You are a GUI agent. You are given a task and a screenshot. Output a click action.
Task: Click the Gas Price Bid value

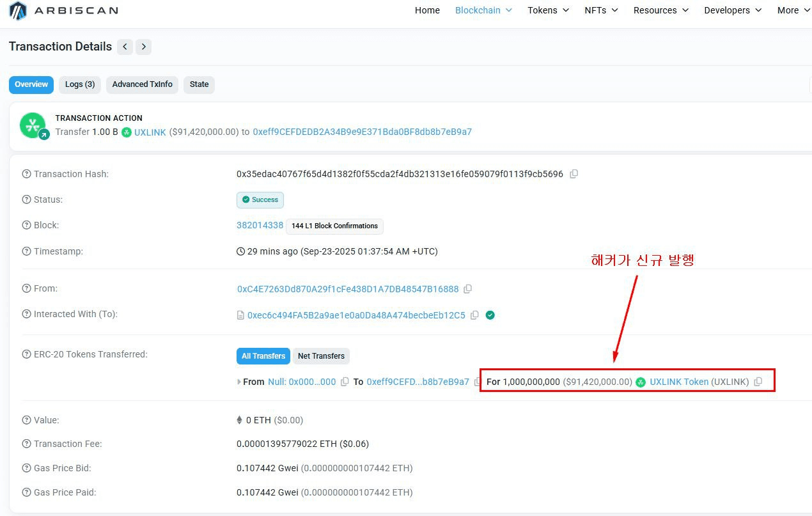325,468
